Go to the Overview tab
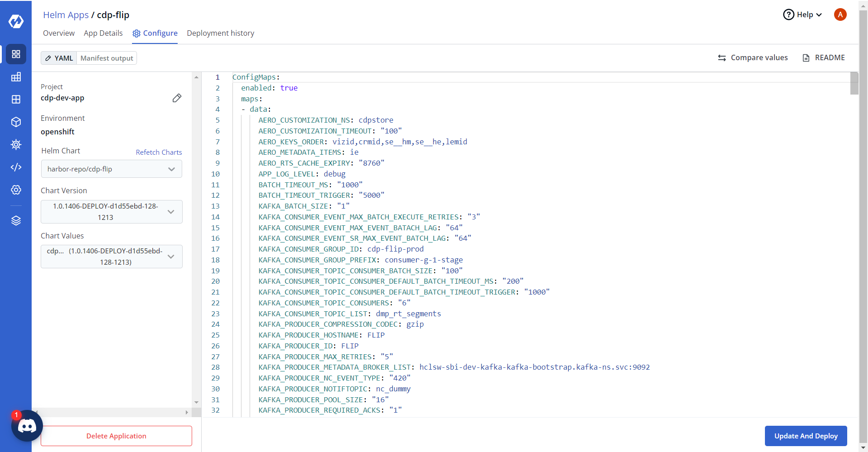This screenshot has height=452, width=868. point(59,33)
